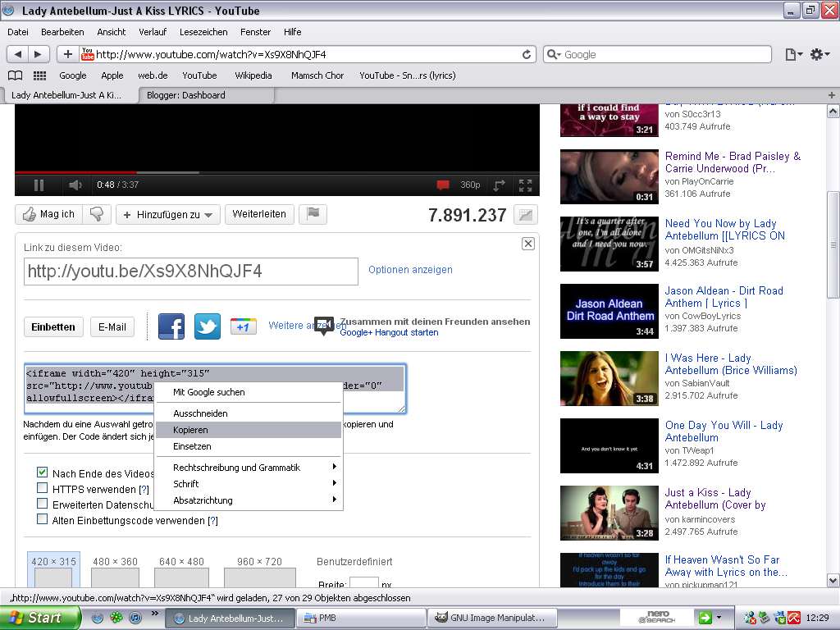This screenshot has width=840, height=630.
Task: Choose Kopieren in context menu
Action: (249, 430)
